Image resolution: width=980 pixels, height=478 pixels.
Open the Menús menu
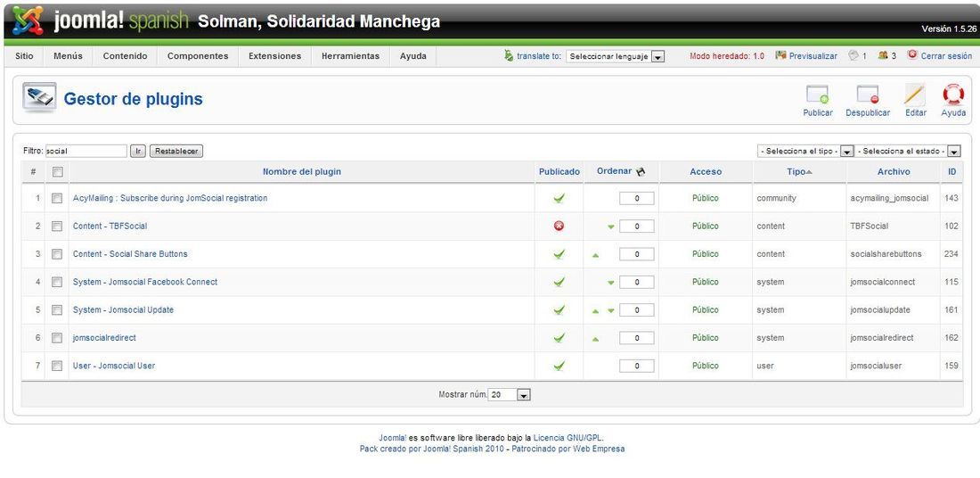68,55
